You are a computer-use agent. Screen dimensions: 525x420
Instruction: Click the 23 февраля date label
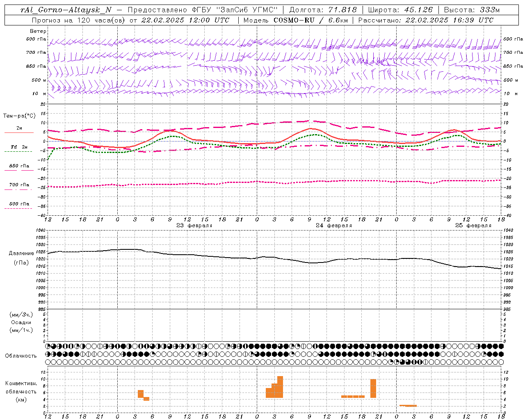click(194, 226)
